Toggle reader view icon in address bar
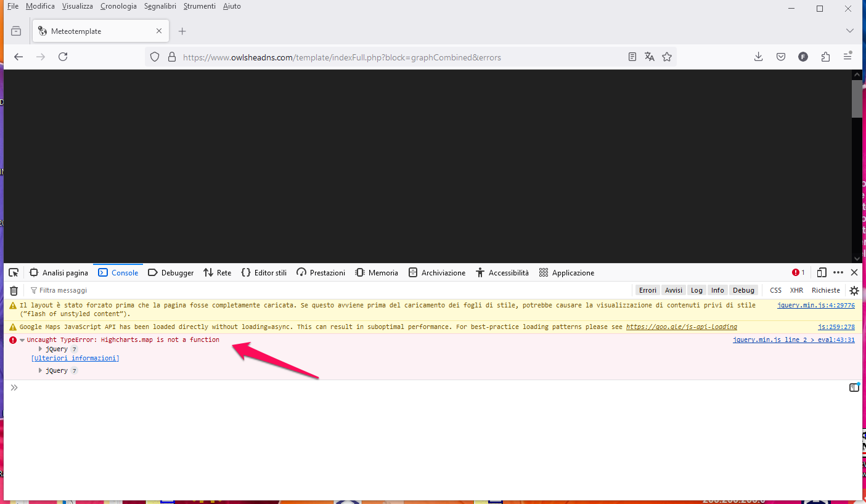Viewport: 866px width, 504px height. coord(632,57)
